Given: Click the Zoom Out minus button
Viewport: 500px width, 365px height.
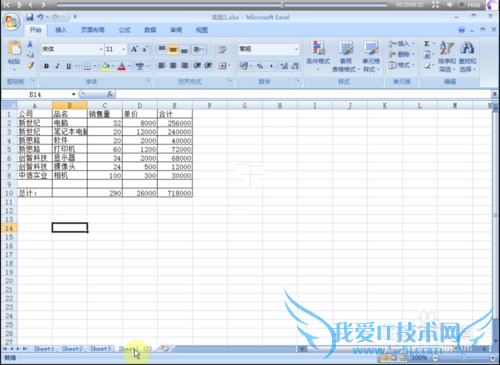Looking at the screenshot, I should click(x=435, y=358).
